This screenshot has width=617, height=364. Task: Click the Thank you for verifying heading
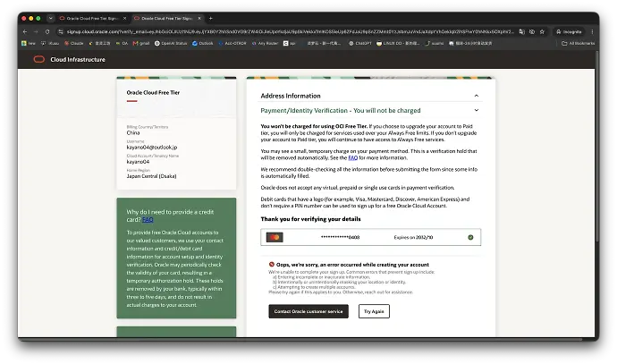tap(310, 219)
